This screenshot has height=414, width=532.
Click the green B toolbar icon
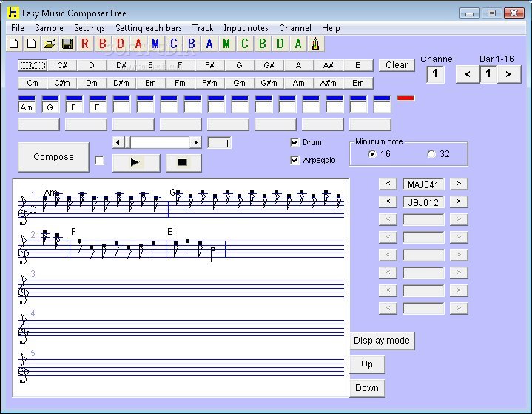(263, 44)
